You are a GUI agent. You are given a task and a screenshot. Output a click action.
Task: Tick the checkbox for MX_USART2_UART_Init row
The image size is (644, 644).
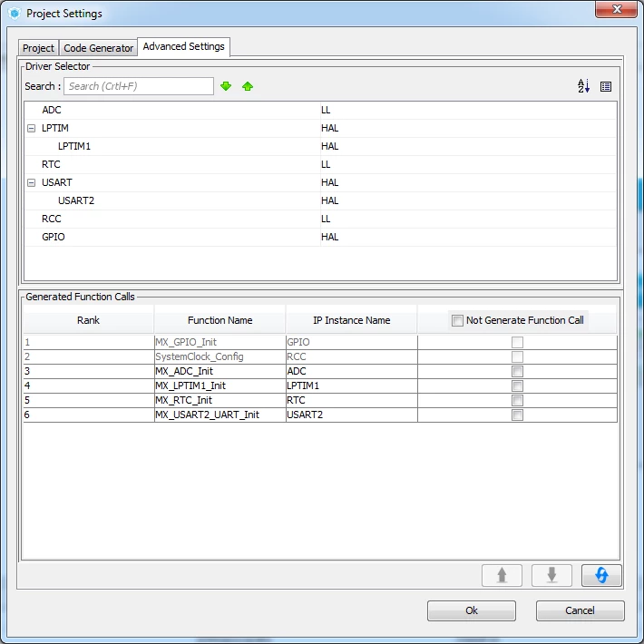(x=517, y=415)
